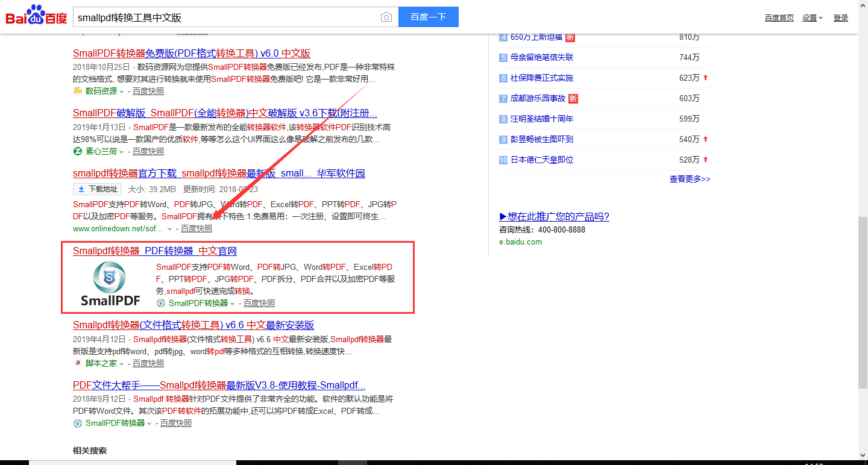This screenshot has width=868, height=465.
Task: Click the 登录 link
Action: (841, 18)
